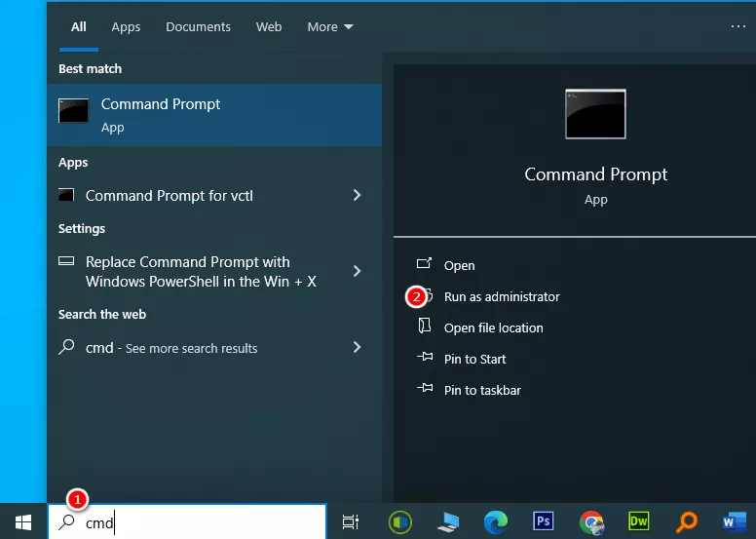The image size is (756, 539).
Task: Expand cmd web search results arrow
Action: pyautogui.click(x=357, y=347)
